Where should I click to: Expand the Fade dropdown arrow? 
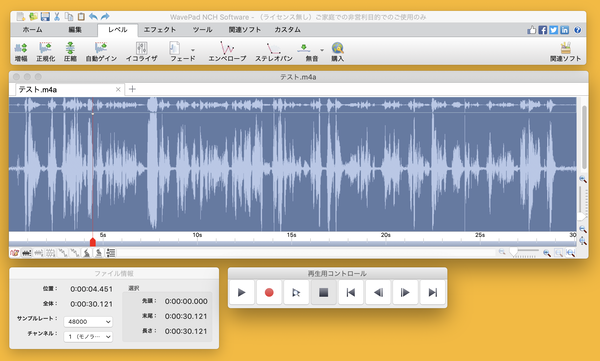[x=193, y=50]
